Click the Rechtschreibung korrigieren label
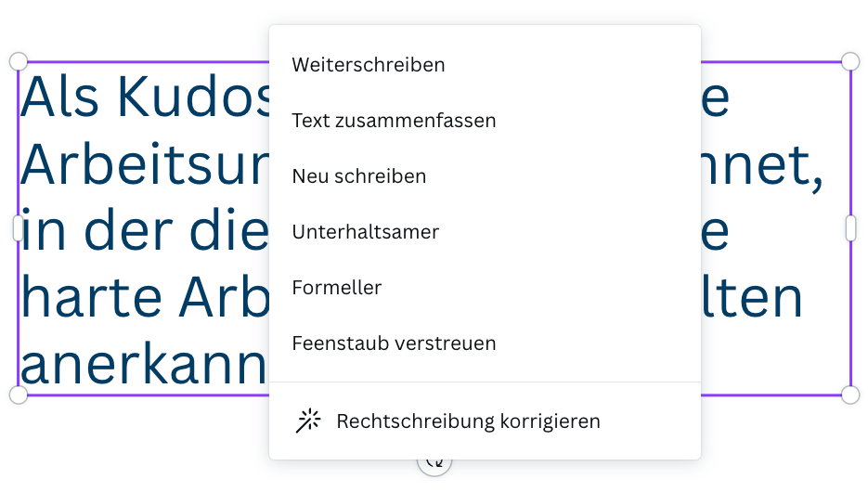Screen dimensions: 868x492 coord(468,421)
